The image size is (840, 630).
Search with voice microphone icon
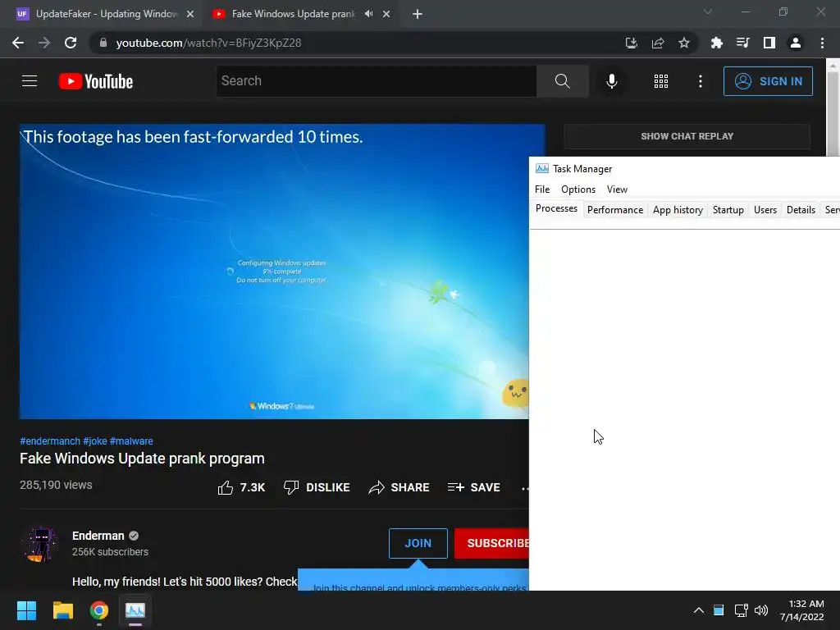(612, 81)
